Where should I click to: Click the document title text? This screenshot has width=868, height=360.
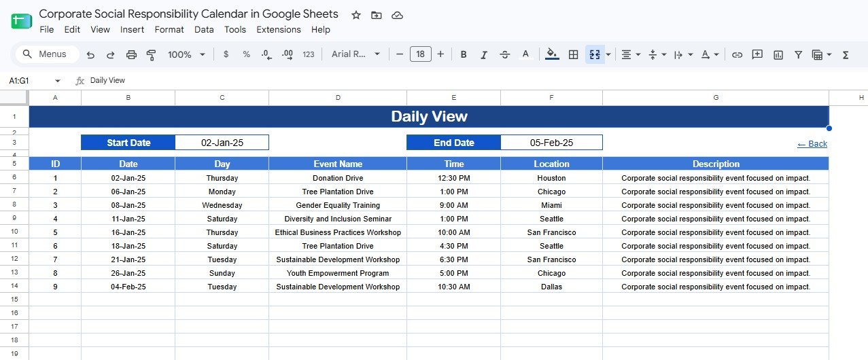pyautogui.click(x=188, y=14)
